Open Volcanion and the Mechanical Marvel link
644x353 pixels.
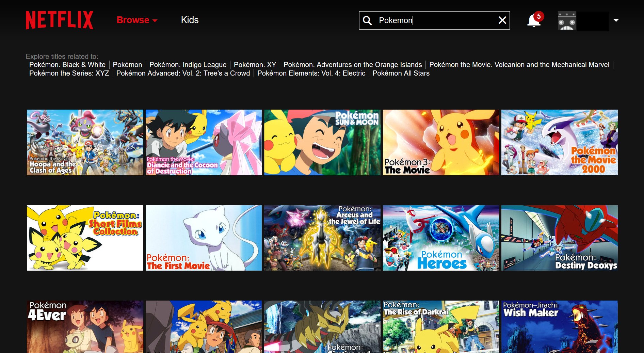519,65
